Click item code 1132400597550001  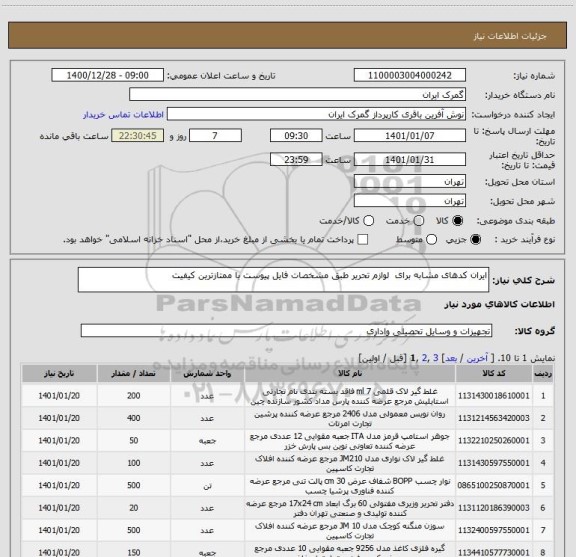pyautogui.click(x=494, y=530)
